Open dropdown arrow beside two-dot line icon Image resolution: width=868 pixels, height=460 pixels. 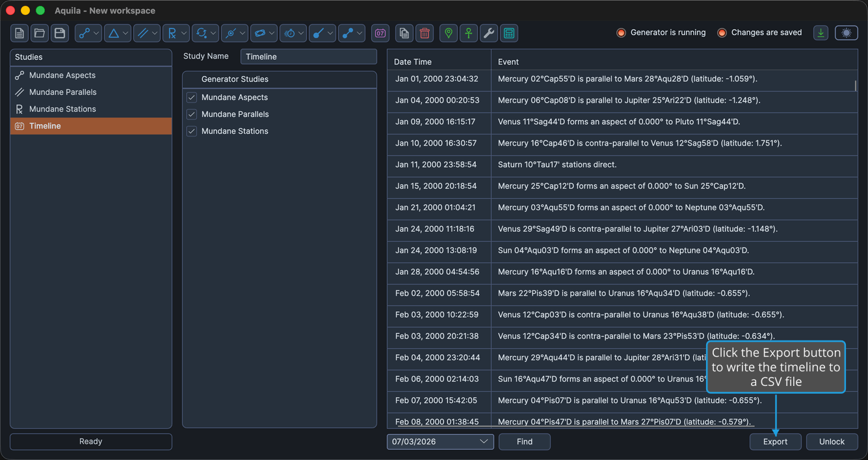pyautogui.click(x=360, y=33)
